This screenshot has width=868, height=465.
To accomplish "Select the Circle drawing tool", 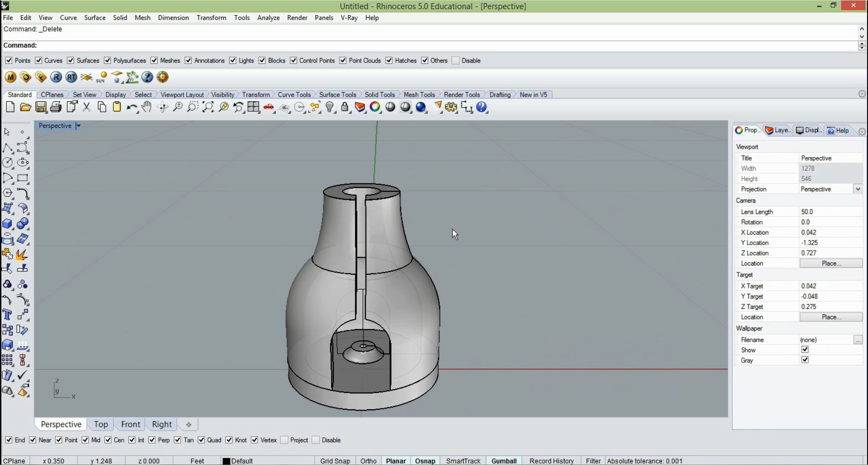I will [x=7, y=162].
